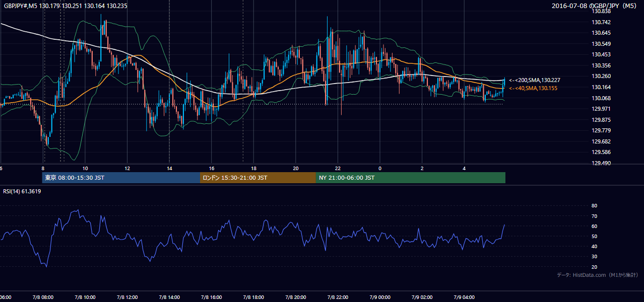Click the RSI(14) 61.3619 indicator label
The width and height of the screenshot is (644, 302).
(x=22, y=191)
